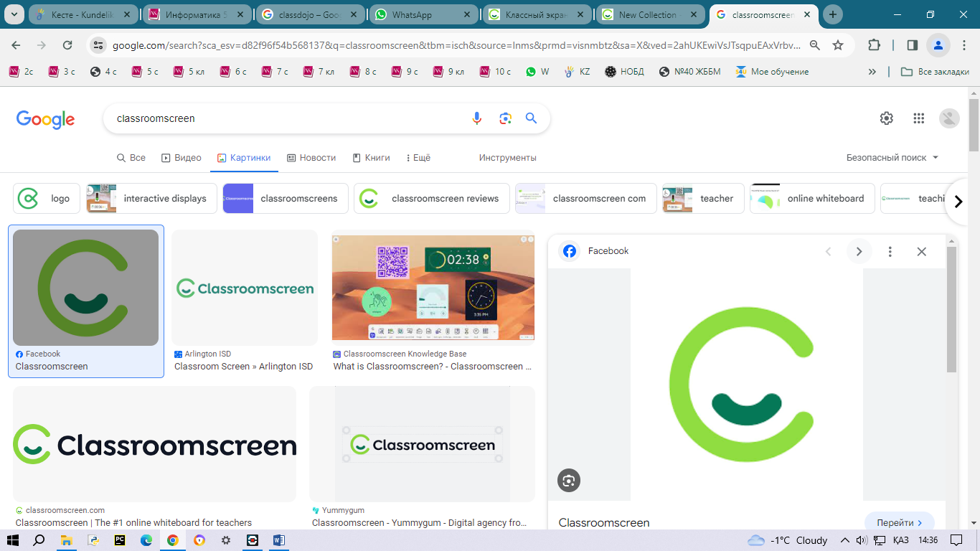This screenshot has height=551, width=980.
Task: Reload the current page
Action: pos(67,45)
